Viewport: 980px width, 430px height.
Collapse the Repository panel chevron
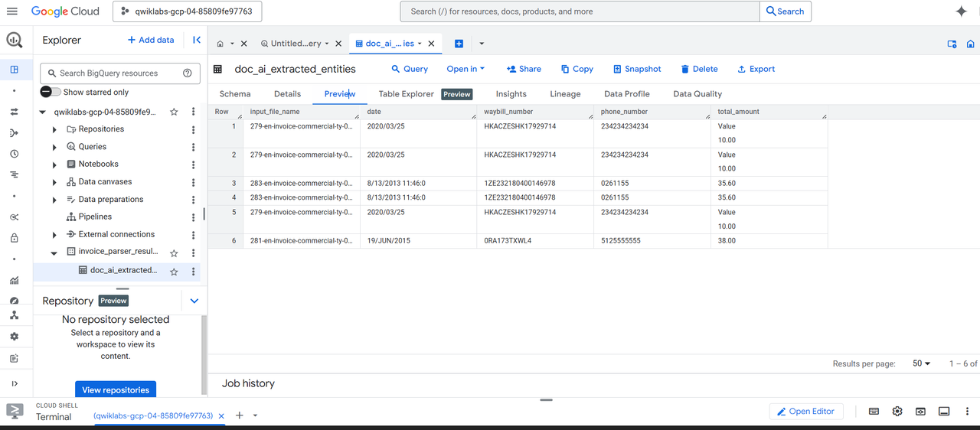point(194,301)
